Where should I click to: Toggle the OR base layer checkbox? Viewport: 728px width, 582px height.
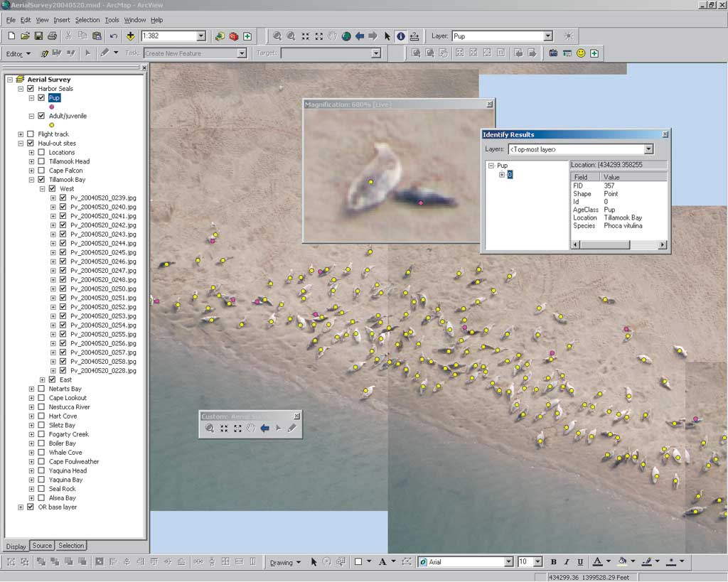(31, 507)
